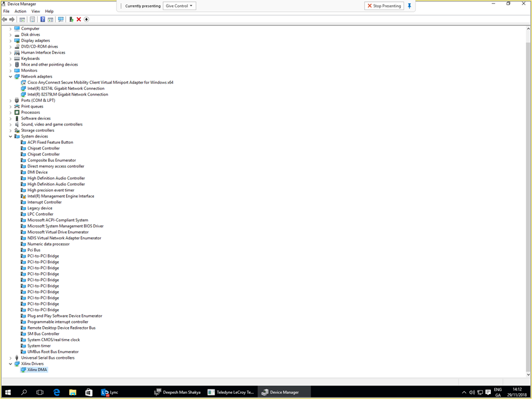The width and height of the screenshot is (532, 399).
Task: Open Deepesh Man Shakya taskbar conversation
Action: point(178,392)
